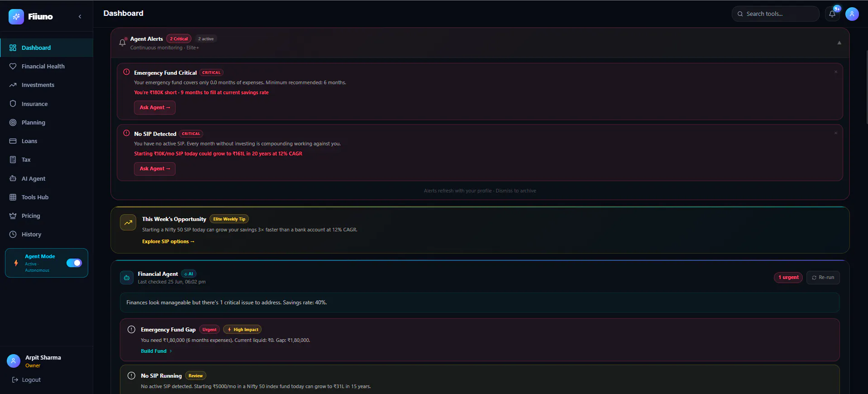
Task: Click the Tax calculator icon
Action: click(x=13, y=159)
